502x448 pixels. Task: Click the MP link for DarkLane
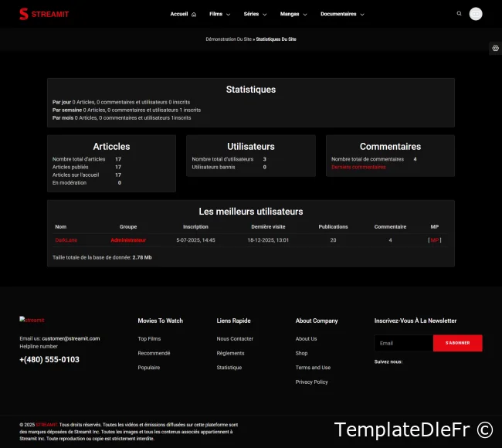434,240
